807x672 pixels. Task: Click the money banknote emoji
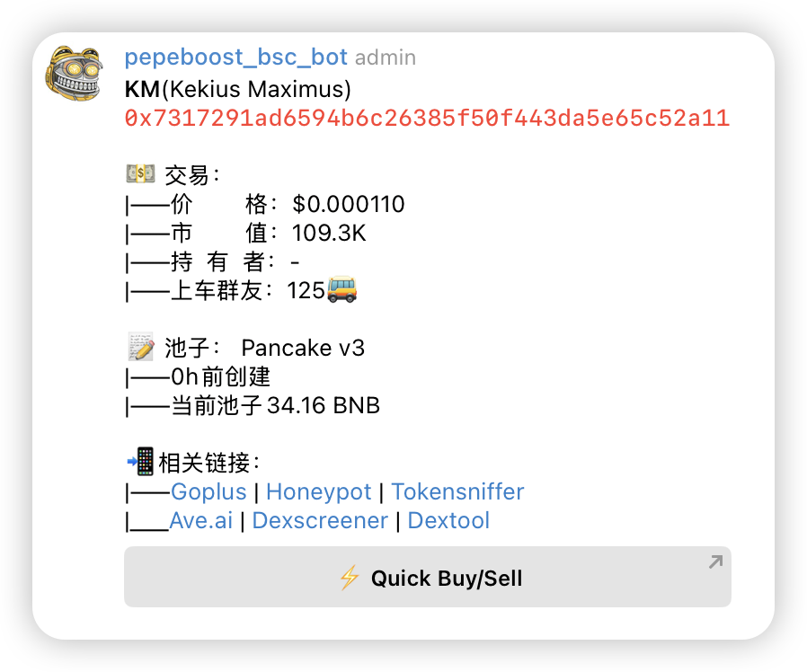click(x=140, y=173)
